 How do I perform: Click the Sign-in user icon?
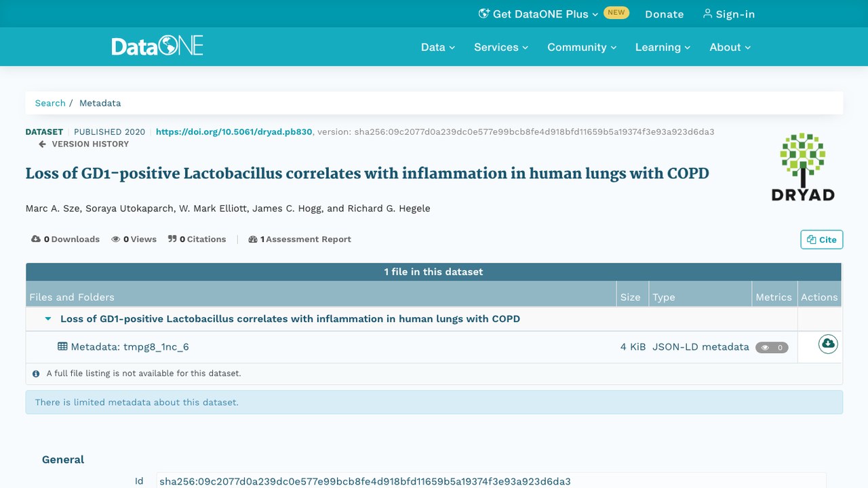[707, 14]
